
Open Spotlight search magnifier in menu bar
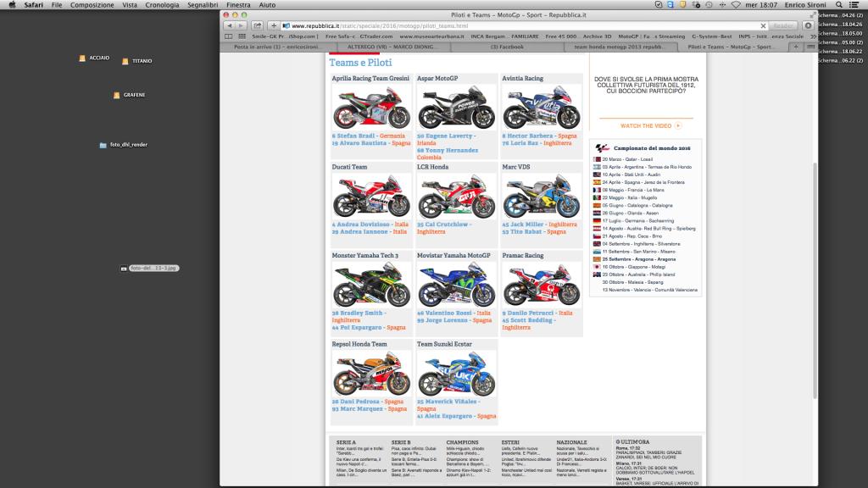[x=839, y=4]
